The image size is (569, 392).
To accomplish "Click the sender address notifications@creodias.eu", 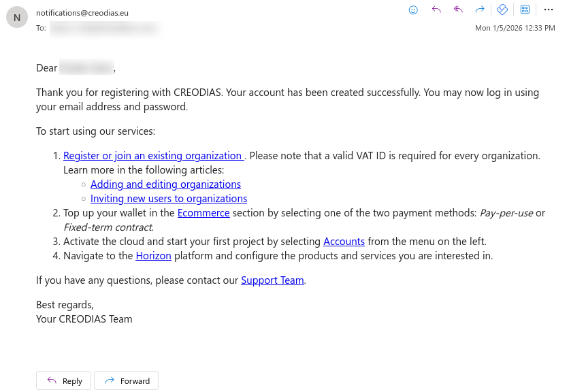I will tap(82, 12).
